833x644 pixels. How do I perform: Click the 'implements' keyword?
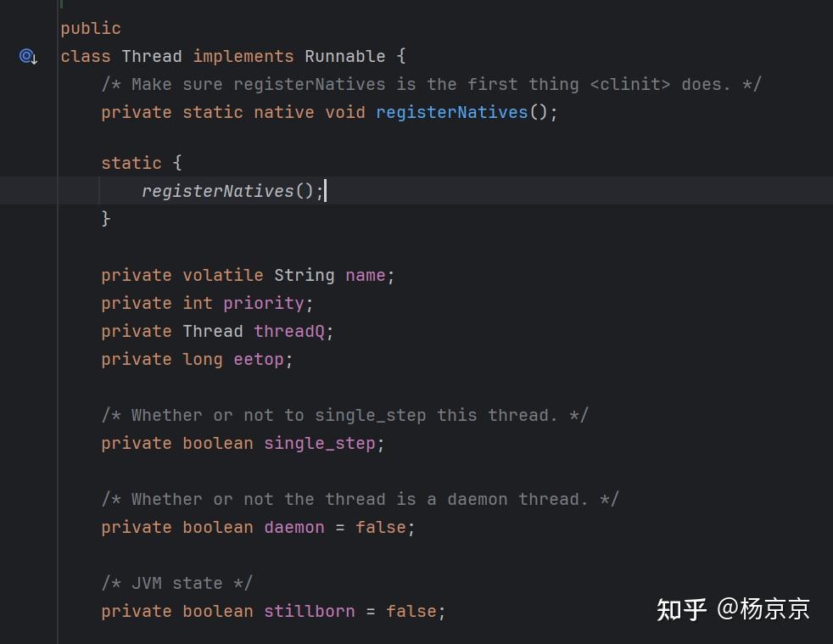[243, 57]
